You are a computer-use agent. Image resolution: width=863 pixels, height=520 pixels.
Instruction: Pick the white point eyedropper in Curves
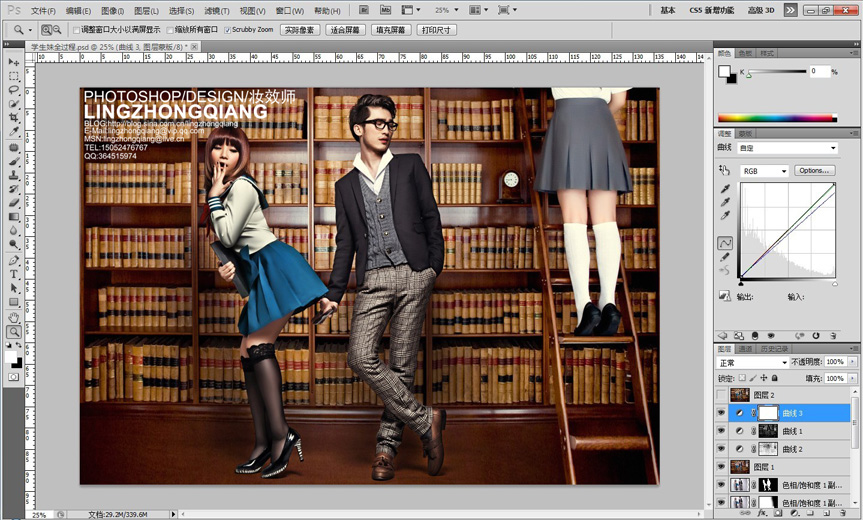click(x=725, y=216)
